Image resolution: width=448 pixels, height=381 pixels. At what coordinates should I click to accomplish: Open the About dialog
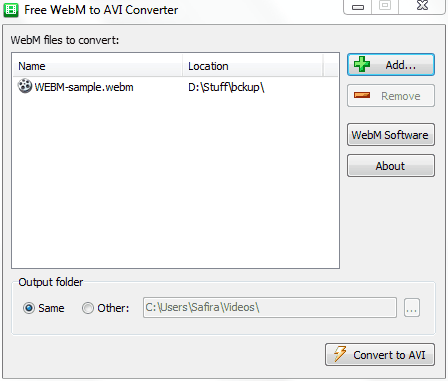click(x=391, y=166)
